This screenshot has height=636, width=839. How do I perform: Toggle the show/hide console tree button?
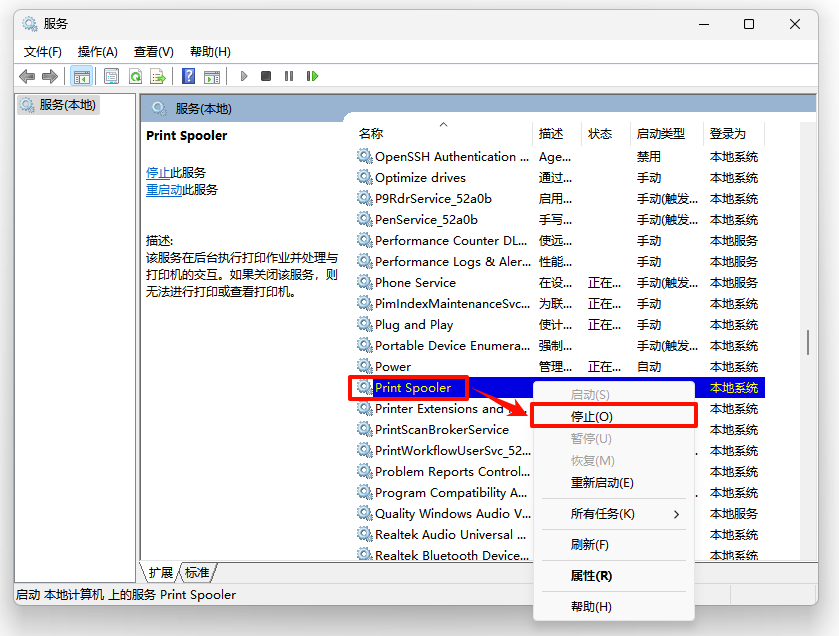click(x=82, y=76)
